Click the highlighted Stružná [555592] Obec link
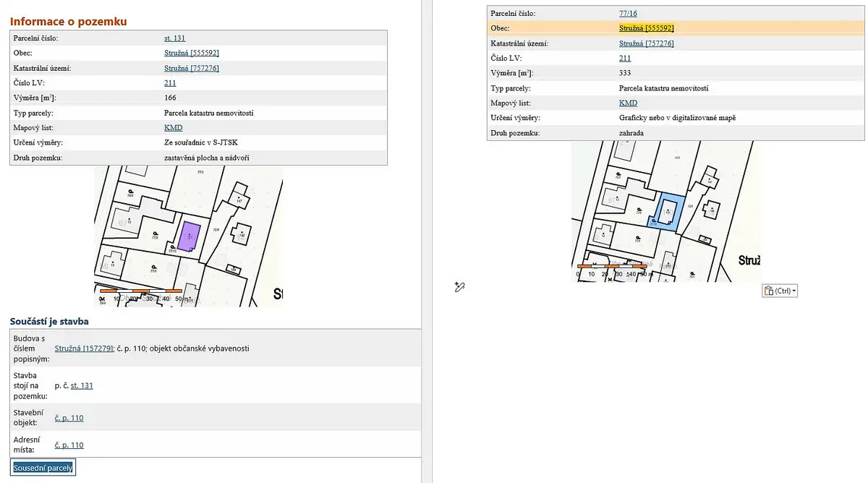Screen dimensions: 868x483 click(647, 28)
